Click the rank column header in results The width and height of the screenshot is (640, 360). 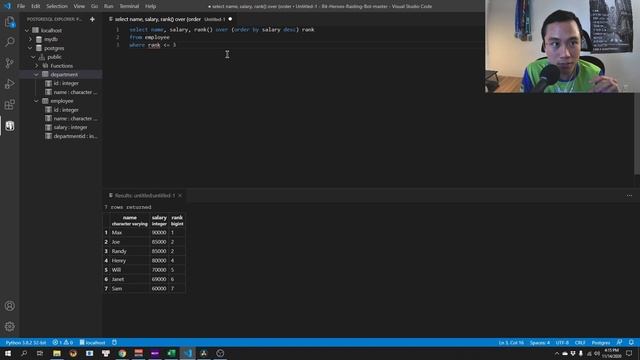click(x=177, y=220)
